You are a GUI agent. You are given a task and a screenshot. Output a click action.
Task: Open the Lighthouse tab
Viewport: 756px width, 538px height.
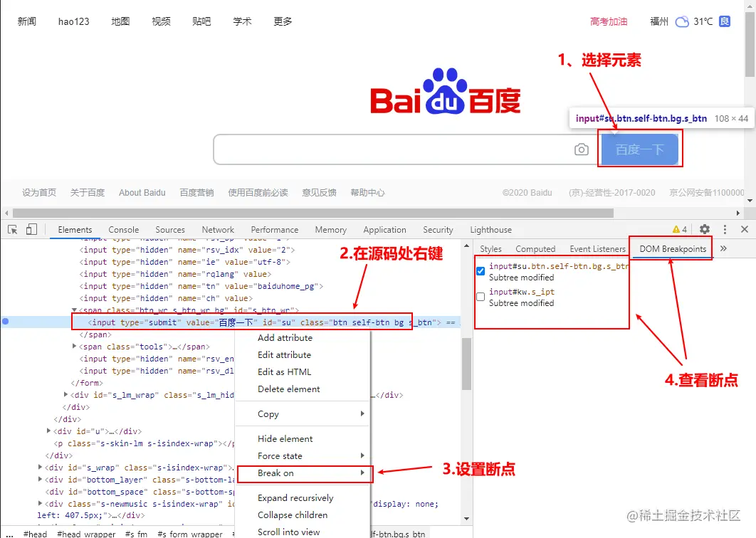490,230
